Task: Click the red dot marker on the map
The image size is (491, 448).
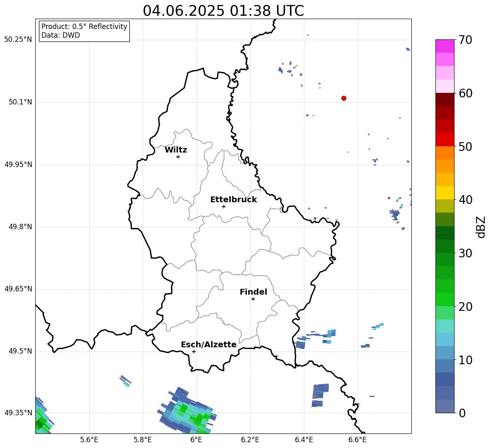Action: (343, 98)
